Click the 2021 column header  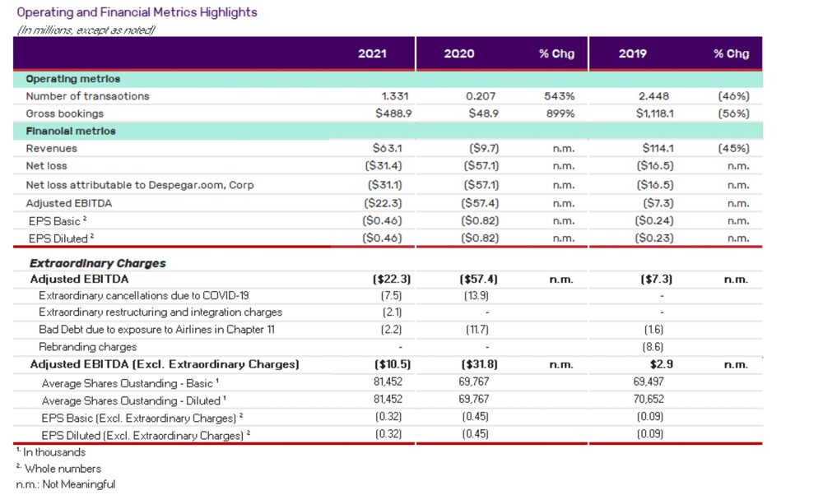372,53
